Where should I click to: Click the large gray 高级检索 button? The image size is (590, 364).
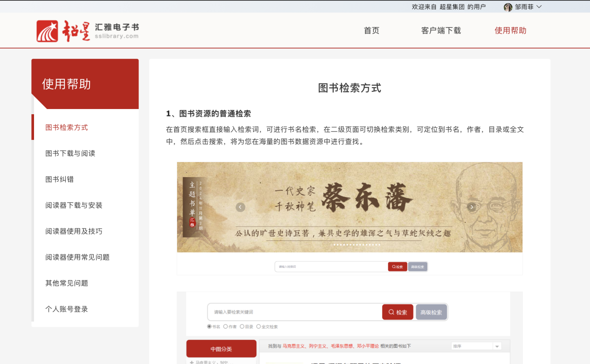[431, 312]
